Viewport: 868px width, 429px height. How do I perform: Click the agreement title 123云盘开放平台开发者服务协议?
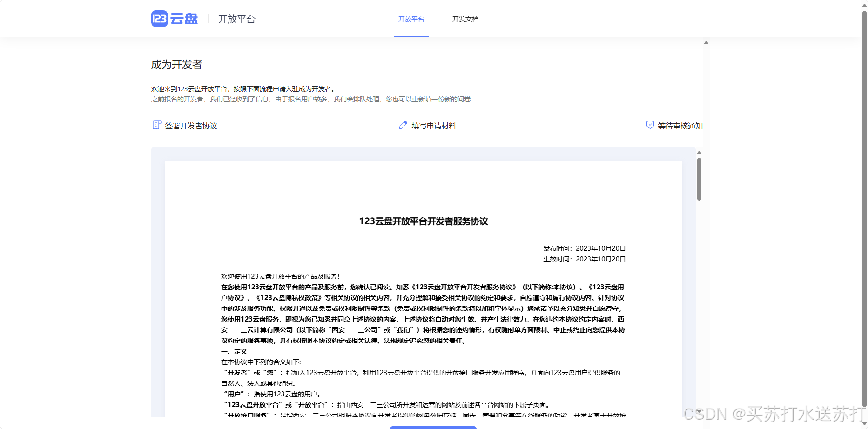click(x=424, y=221)
